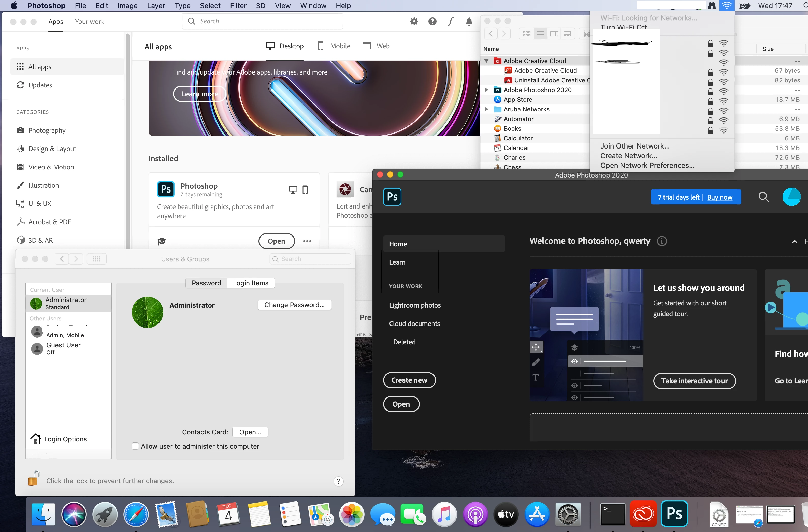Screen dimensions: 808x532
Task: Open Login Options
Action: pyautogui.click(x=69, y=439)
